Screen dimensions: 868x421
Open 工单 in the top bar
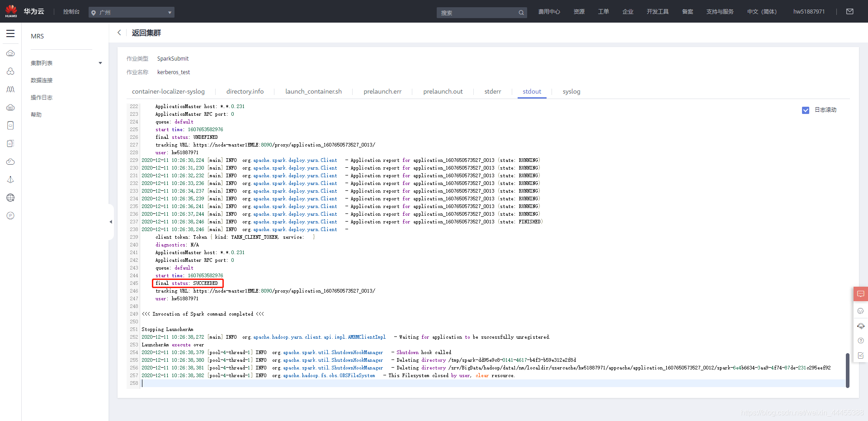pos(604,12)
